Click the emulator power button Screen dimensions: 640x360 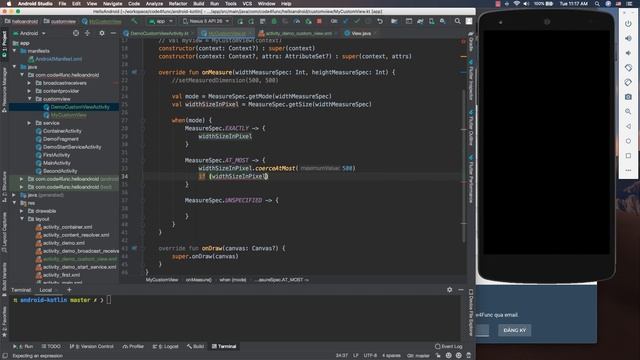coord(628,24)
